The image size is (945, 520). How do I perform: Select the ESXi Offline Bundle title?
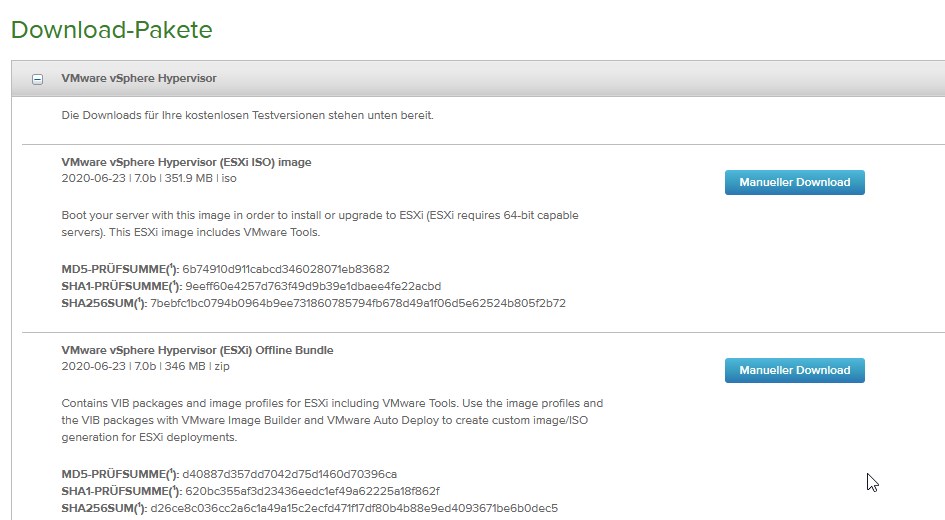pos(197,351)
